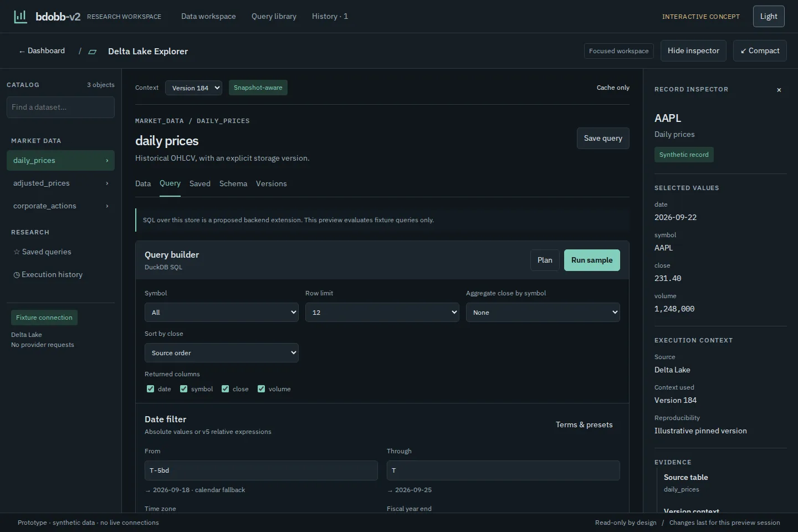The width and height of the screenshot is (798, 532).
Task: Close the Record Inspector panel
Action: (x=779, y=90)
